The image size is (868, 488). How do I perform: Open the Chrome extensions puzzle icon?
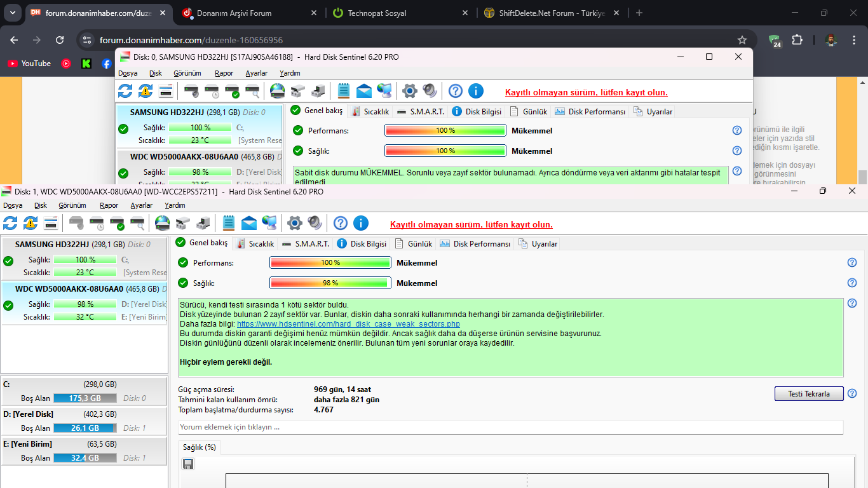click(797, 40)
